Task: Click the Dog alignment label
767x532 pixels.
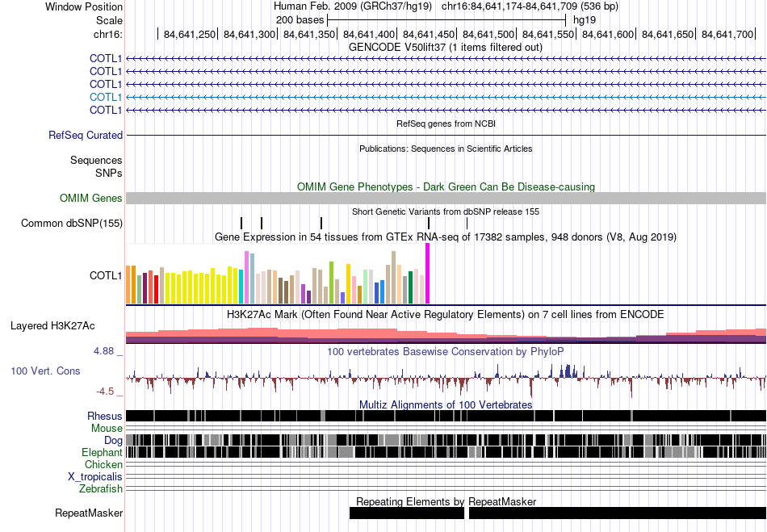Action: pyautogui.click(x=113, y=441)
